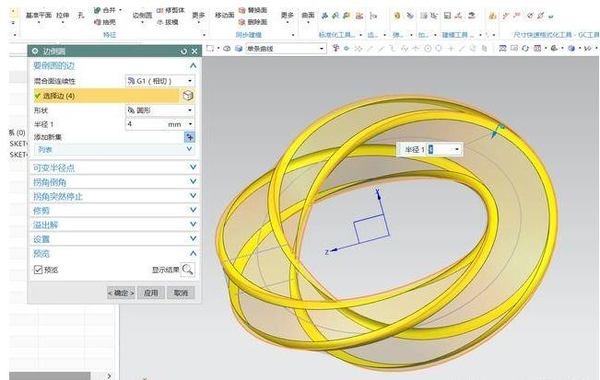Expand the 拐角倒角 section
The image size is (600, 380).
point(193,181)
